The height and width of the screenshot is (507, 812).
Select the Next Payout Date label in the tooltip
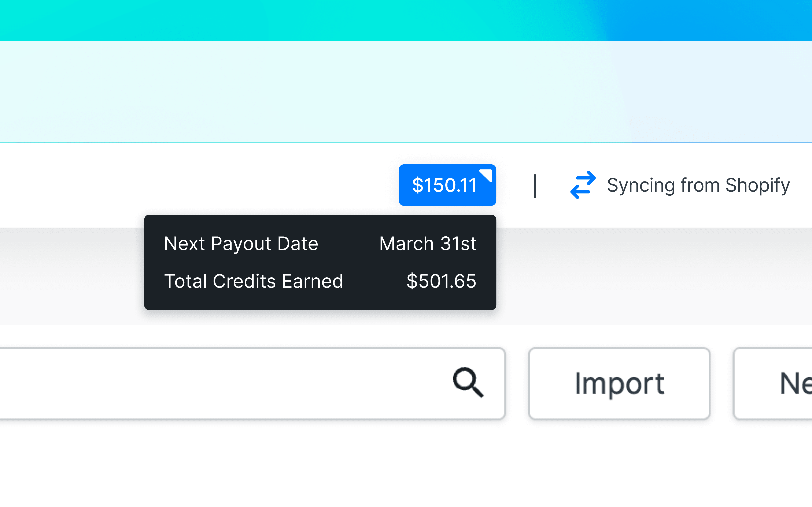coord(241,243)
